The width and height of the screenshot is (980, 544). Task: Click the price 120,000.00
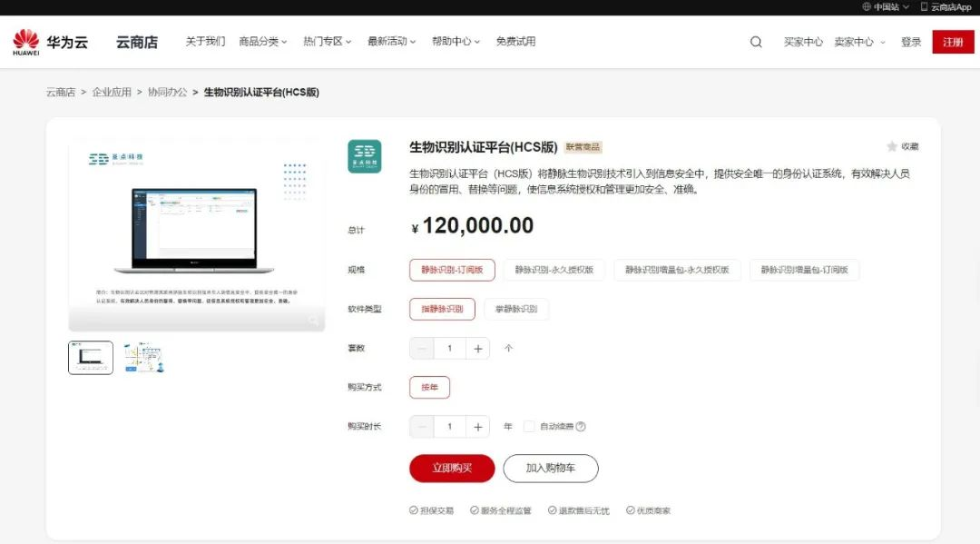473,226
